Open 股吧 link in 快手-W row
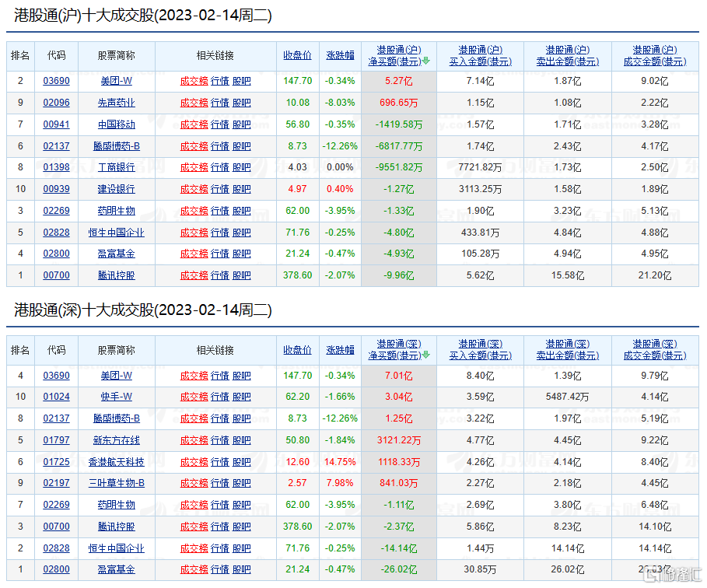707x588 pixels. [x=241, y=397]
